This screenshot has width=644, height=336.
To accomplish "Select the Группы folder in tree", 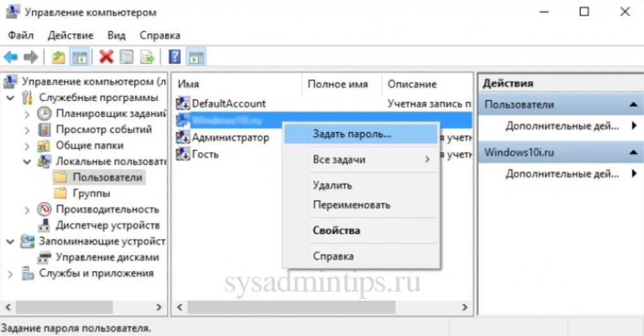I will 91,193.
